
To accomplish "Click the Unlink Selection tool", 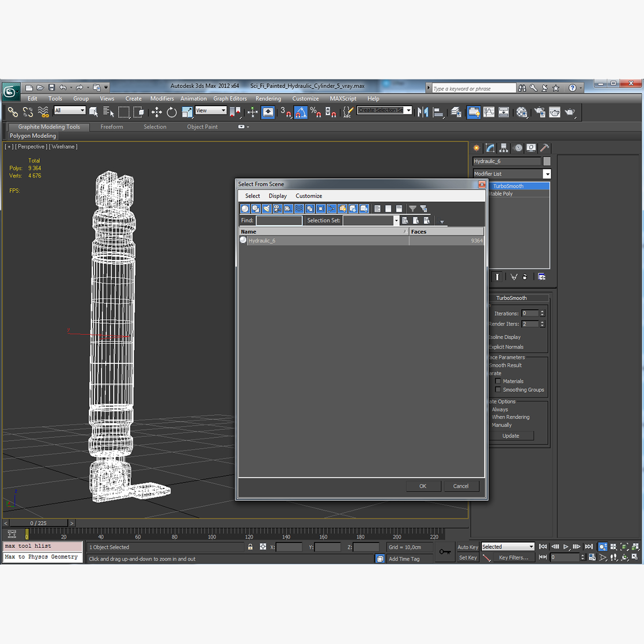I will pyautogui.click(x=28, y=112).
